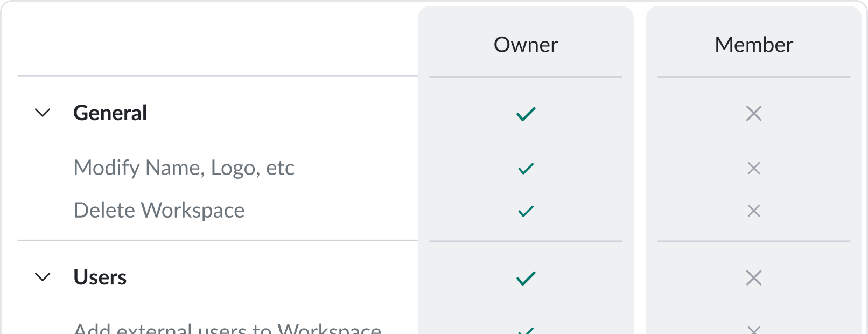Click the Member cross for Users

(754, 277)
